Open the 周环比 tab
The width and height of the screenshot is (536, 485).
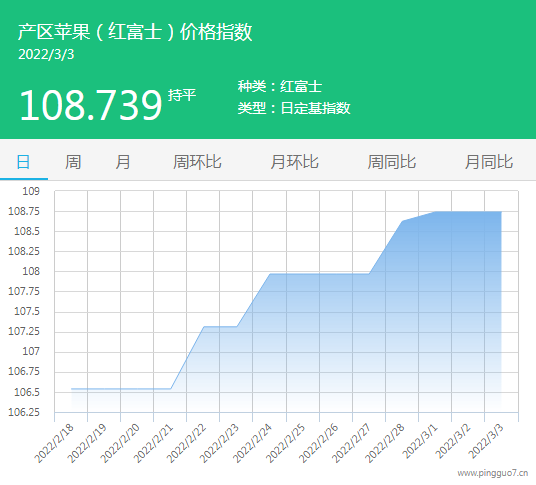tap(197, 162)
